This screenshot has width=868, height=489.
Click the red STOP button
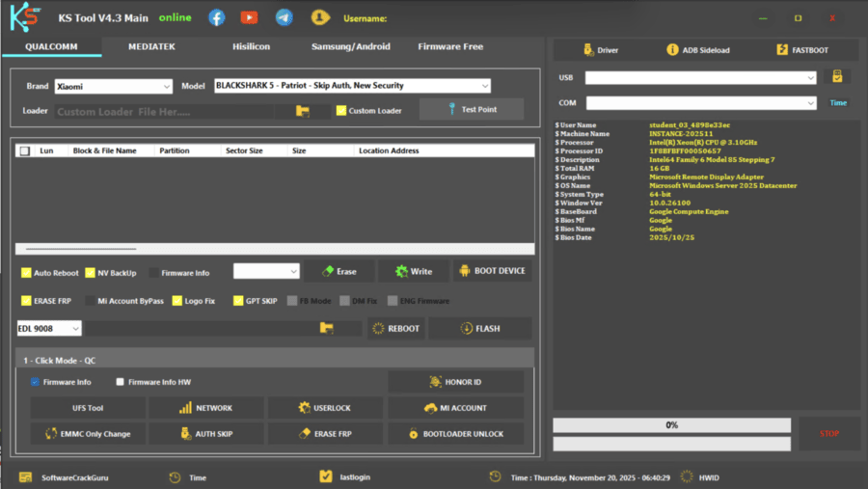829,434
